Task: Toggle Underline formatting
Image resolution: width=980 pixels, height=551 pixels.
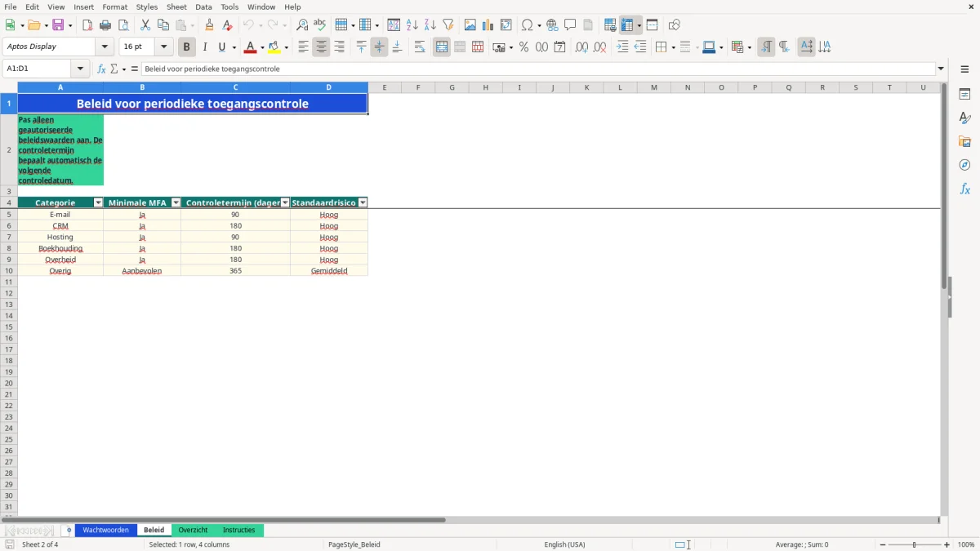Action: (x=221, y=47)
